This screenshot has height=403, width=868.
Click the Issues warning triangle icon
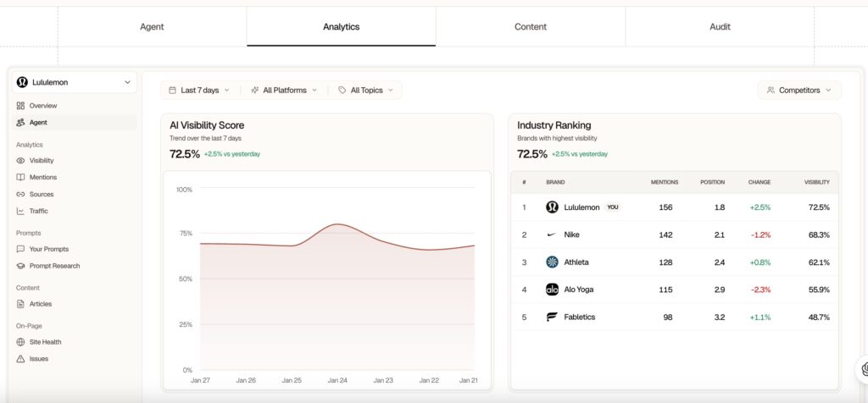coord(20,359)
